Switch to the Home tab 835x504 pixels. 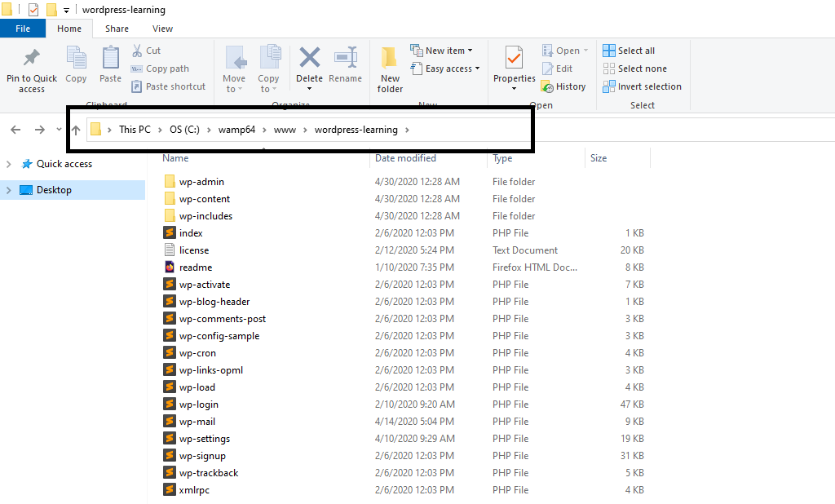[x=69, y=29]
